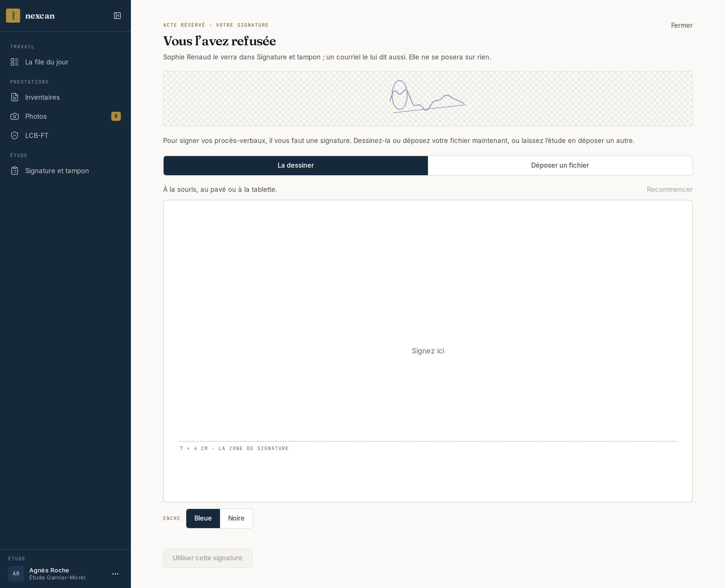The image size is (725, 588).
Task: Click the Fermer link
Action: pos(682,25)
